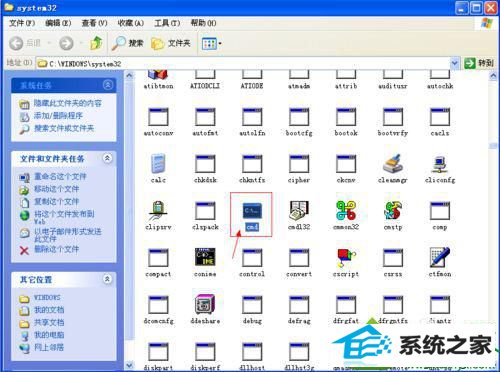
Task: Click the Forward navigation button
Action: coord(66,43)
